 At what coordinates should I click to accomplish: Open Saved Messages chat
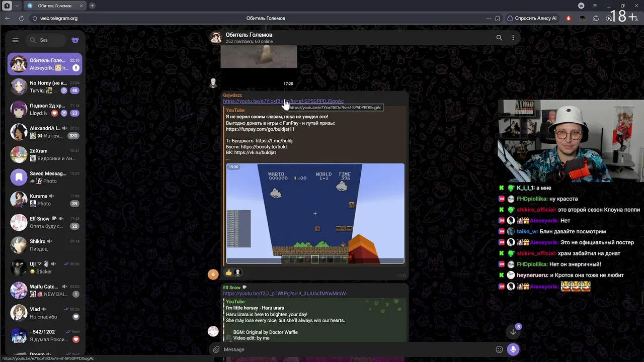click(x=45, y=177)
